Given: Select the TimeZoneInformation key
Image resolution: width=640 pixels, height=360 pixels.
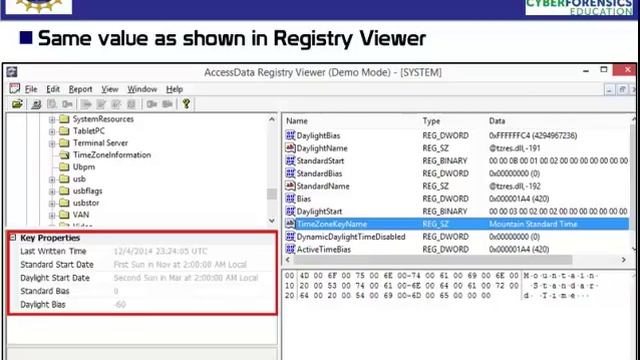Looking at the screenshot, I should [112, 155].
